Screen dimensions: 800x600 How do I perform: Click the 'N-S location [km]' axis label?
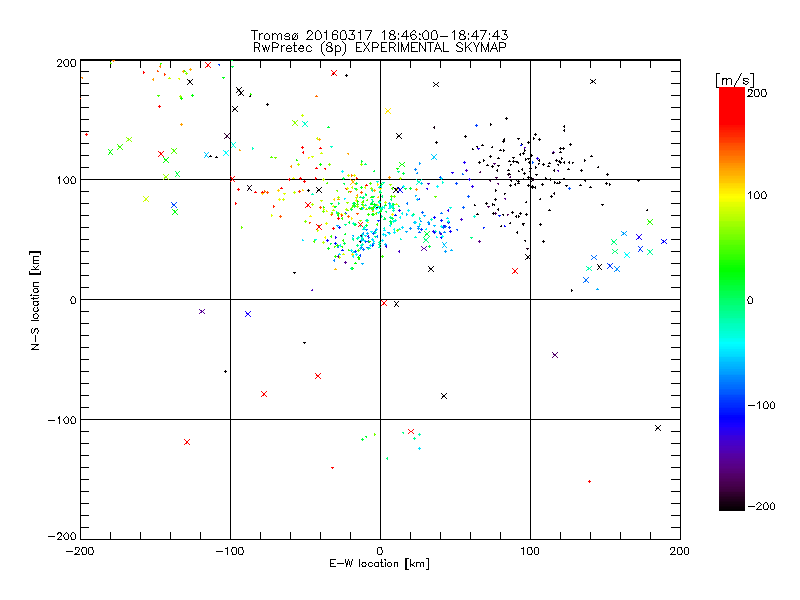[x=35, y=300]
